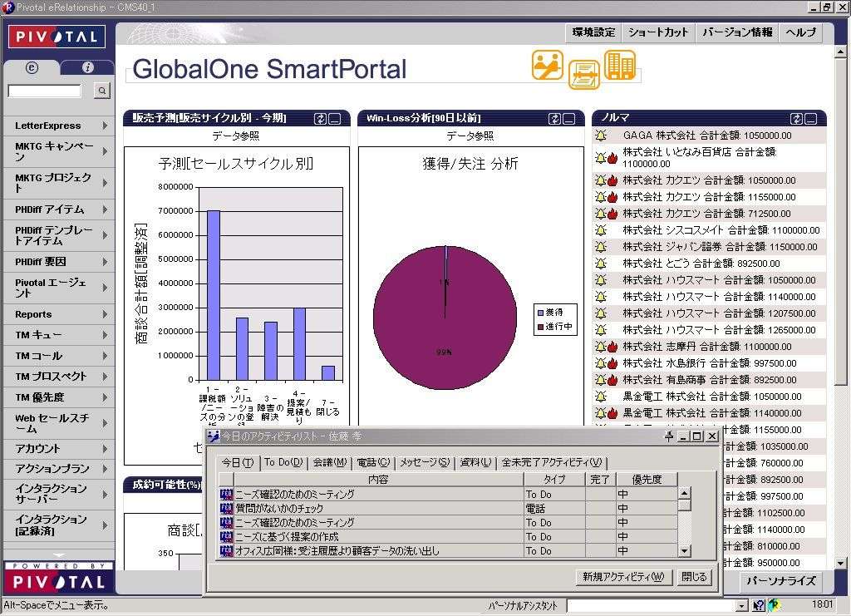Switch to the e sidebar tab
The height and width of the screenshot is (616, 851).
(x=32, y=67)
